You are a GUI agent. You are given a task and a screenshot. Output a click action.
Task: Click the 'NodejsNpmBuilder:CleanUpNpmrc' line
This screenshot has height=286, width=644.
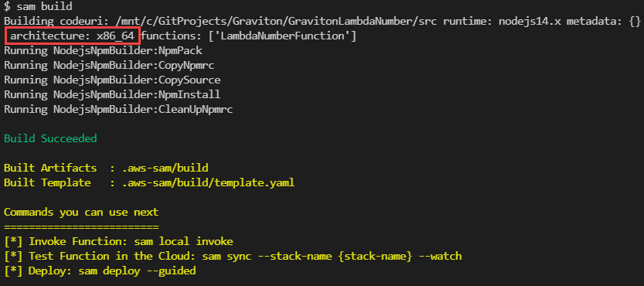pos(118,109)
